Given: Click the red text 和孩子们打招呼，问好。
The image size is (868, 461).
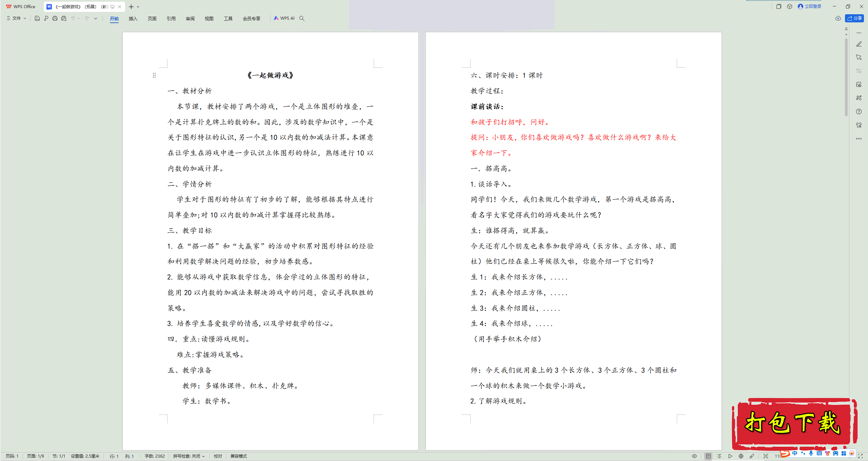Looking at the screenshot, I should tap(510, 122).
